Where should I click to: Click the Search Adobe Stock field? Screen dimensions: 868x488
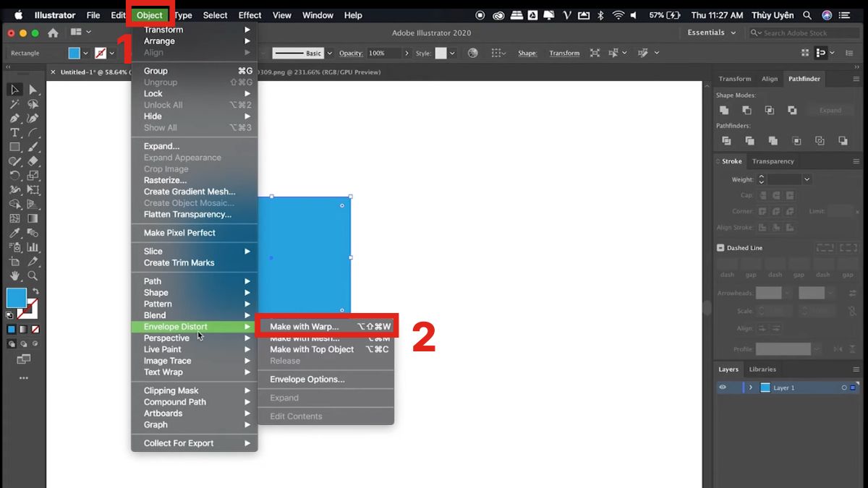804,33
